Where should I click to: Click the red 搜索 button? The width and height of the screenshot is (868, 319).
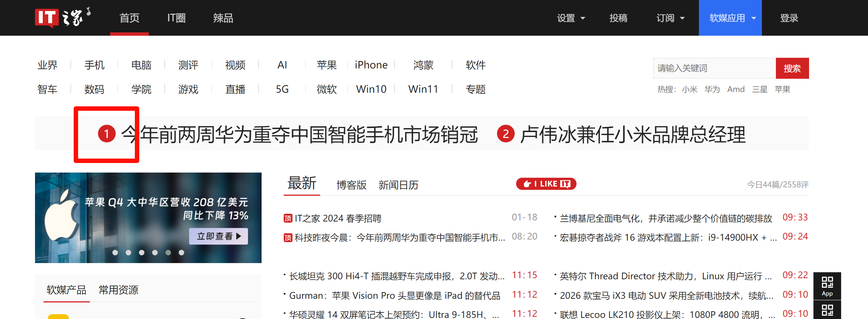pyautogui.click(x=792, y=68)
